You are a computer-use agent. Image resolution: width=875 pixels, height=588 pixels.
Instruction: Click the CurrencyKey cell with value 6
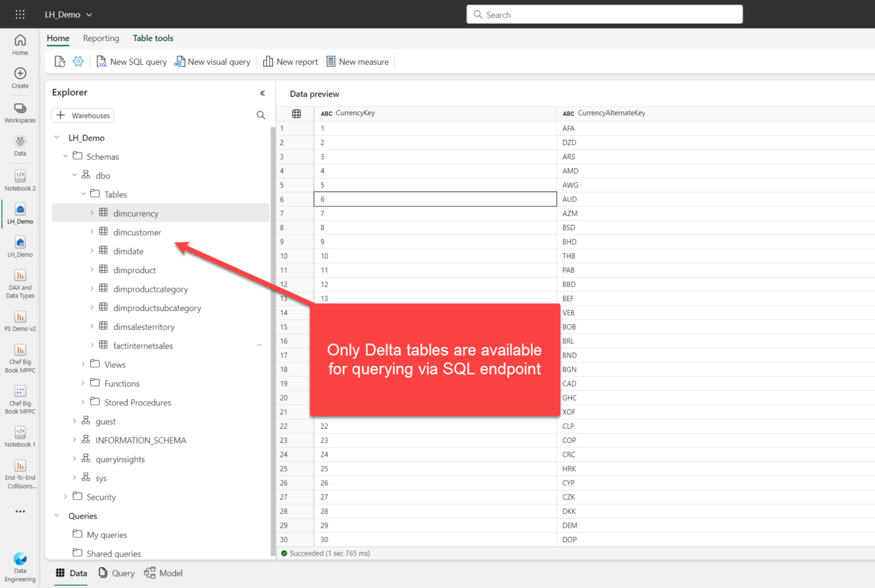pyautogui.click(x=435, y=199)
